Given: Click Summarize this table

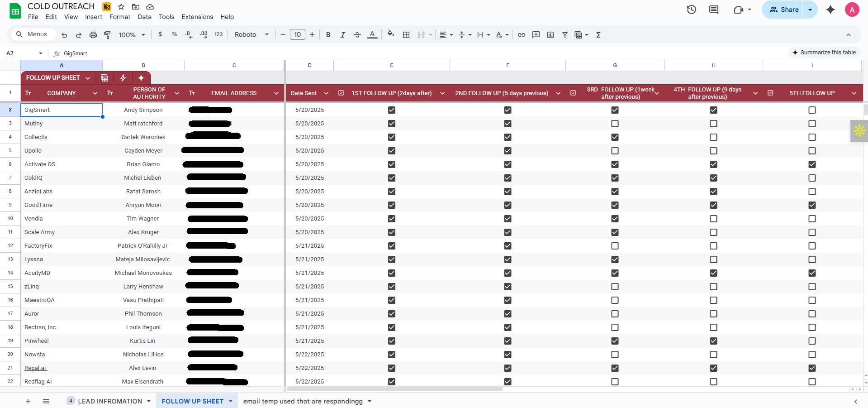Looking at the screenshot, I should coord(824,53).
